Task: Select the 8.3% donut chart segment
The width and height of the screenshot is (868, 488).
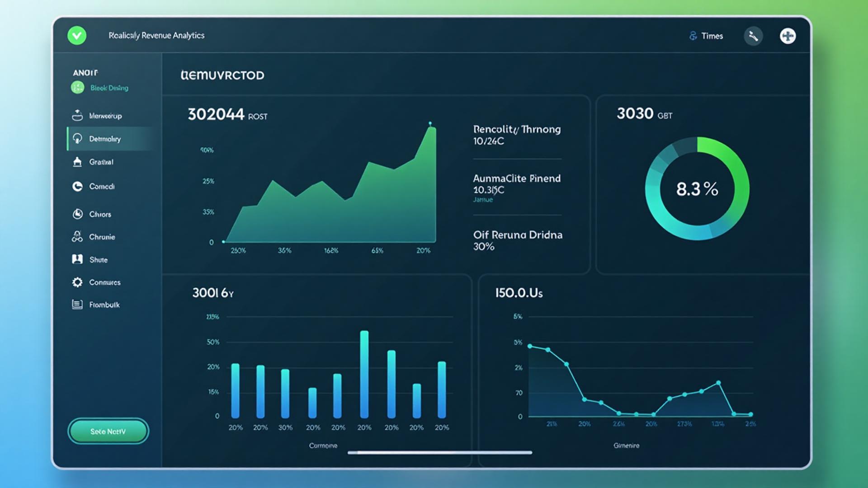Action: pyautogui.click(x=697, y=190)
